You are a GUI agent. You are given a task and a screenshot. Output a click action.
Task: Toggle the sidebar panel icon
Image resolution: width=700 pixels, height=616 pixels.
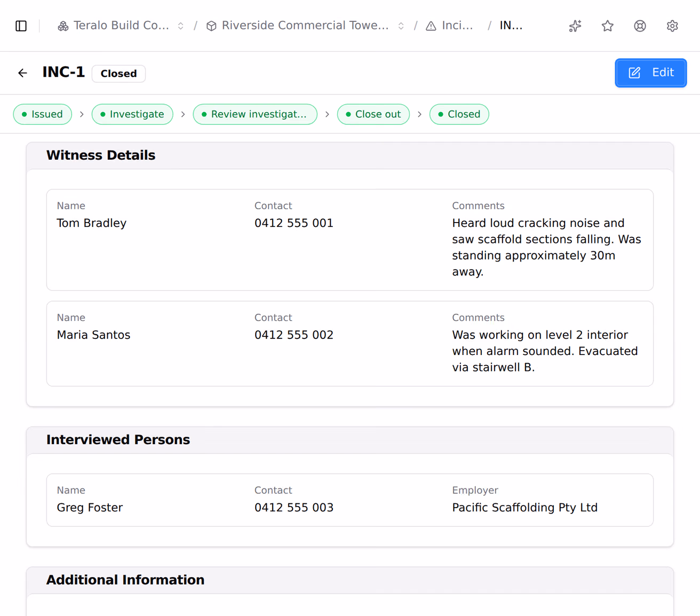coord(21,26)
